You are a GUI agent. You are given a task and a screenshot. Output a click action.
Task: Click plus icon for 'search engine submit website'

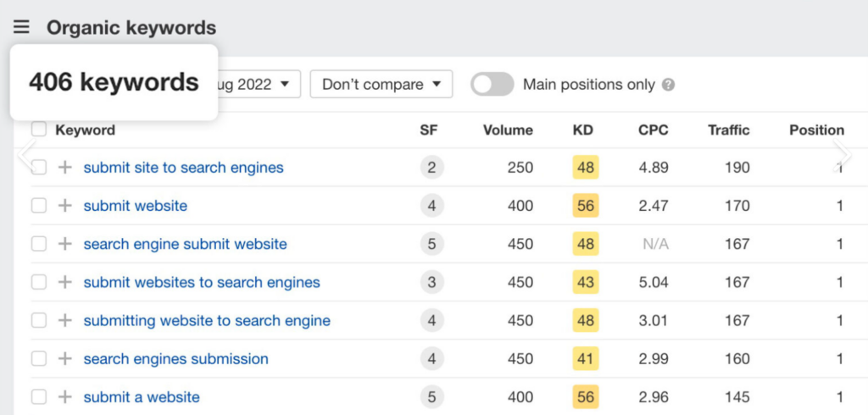click(65, 243)
